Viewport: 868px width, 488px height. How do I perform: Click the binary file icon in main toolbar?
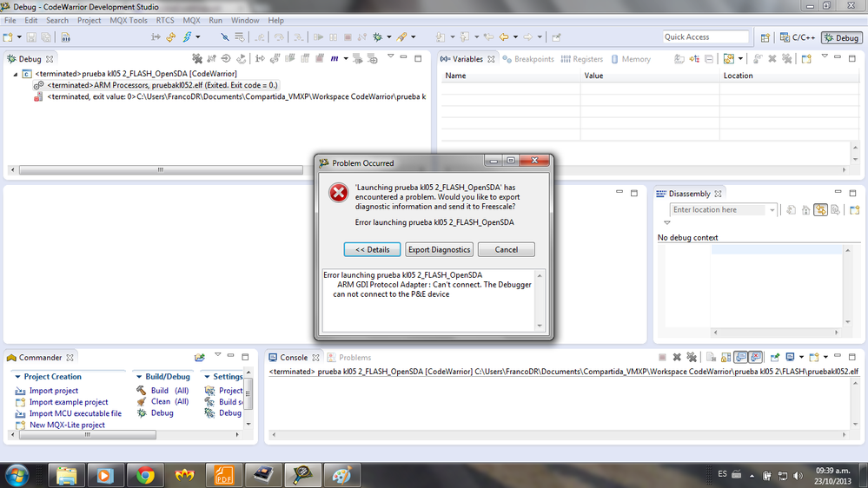tap(65, 37)
